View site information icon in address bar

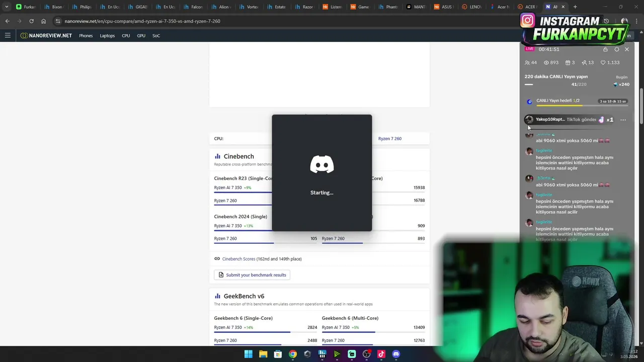pyautogui.click(x=58, y=21)
